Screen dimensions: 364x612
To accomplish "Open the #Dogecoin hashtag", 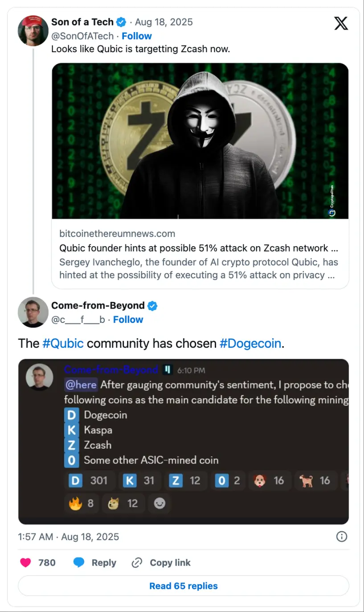I will [250, 343].
